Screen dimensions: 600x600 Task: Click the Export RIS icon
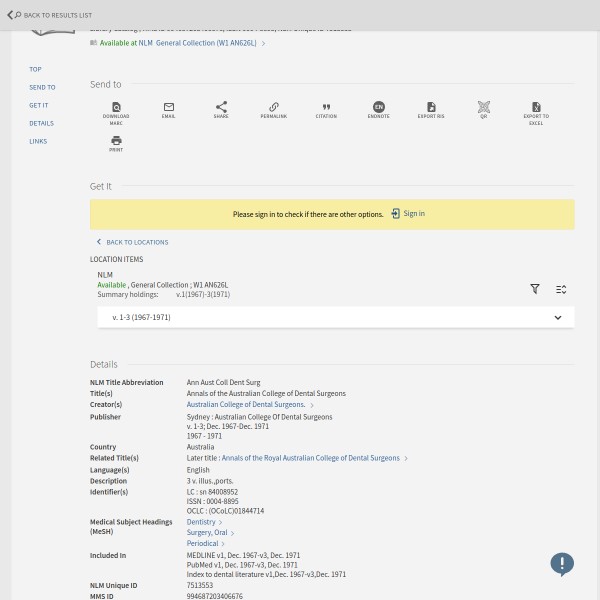(x=431, y=107)
